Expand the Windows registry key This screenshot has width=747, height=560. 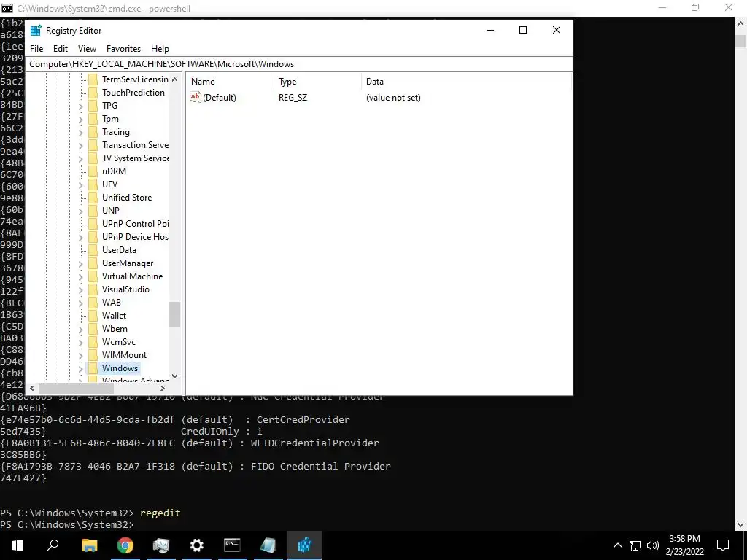(x=80, y=368)
